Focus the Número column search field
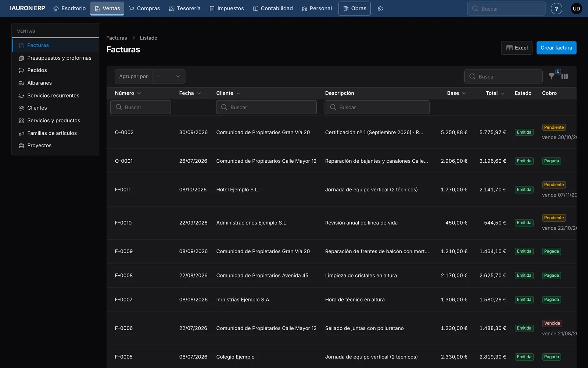 141,107
